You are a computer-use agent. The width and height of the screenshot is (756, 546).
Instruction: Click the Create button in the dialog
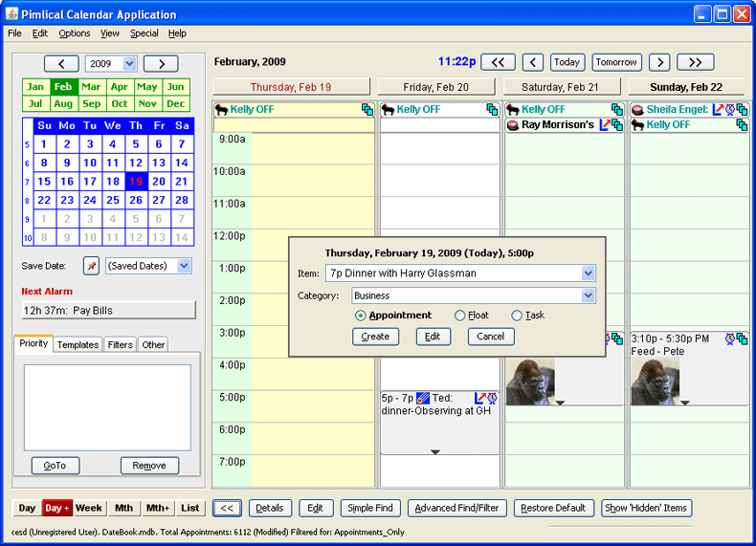[375, 337]
